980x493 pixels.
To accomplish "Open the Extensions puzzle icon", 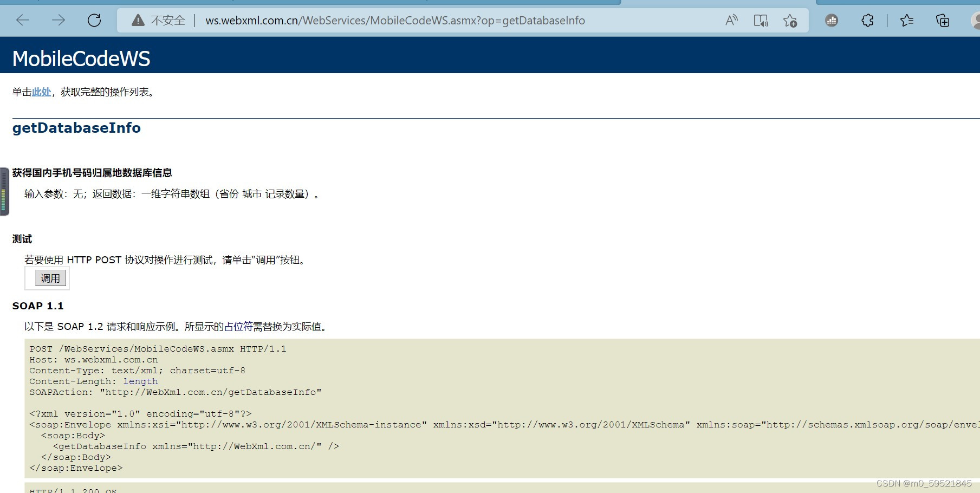I will [x=867, y=20].
